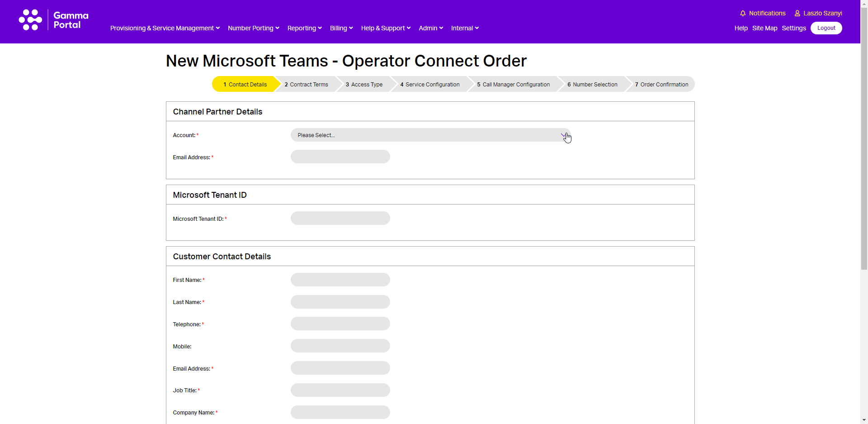This screenshot has height=424, width=868.
Task: Open the Site Map link
Action: click(764, 28)
